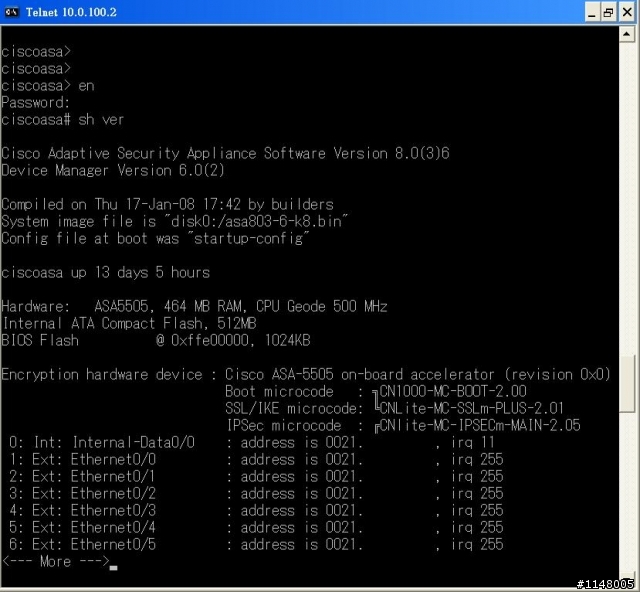The width and height of the screenshot is (640, 592).
Task: Click the 'irq 11' value
Action: 473,443
